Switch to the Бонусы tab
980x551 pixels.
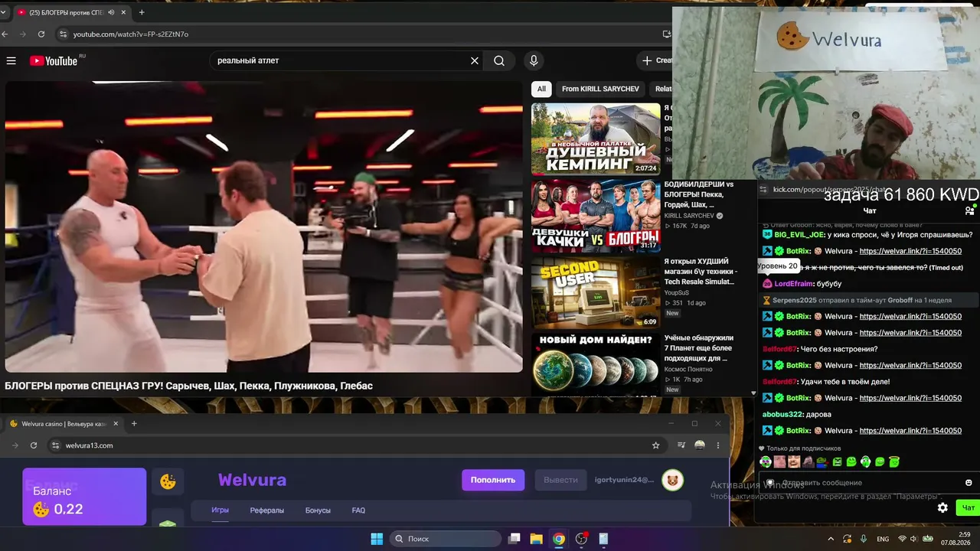click(x=318, y=510)
